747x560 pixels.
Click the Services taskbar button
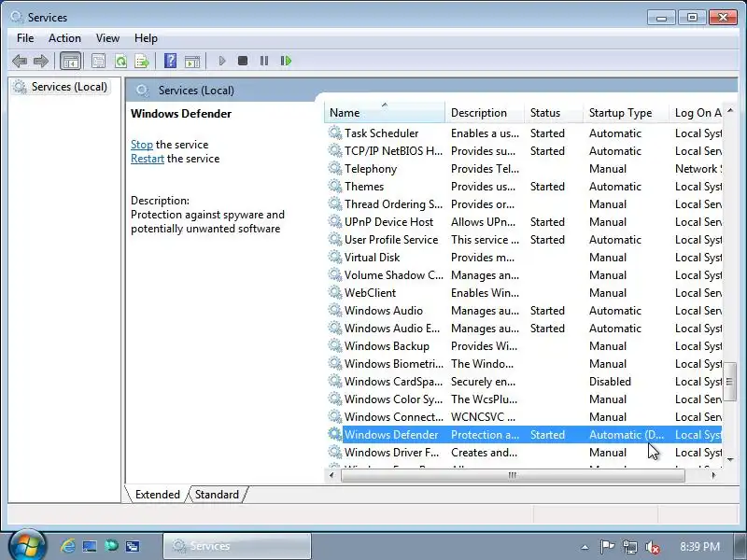[237, 546]
